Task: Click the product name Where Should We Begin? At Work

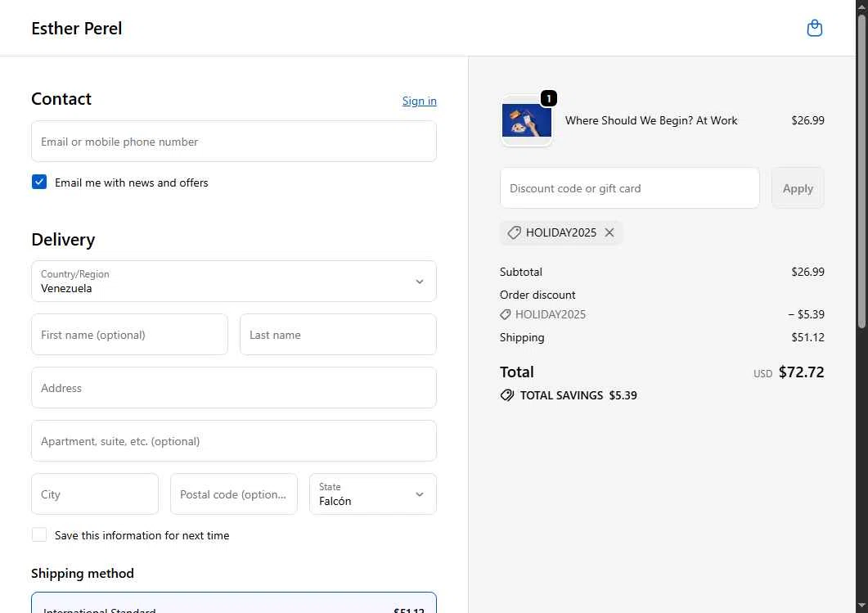Action: (651, 120)
